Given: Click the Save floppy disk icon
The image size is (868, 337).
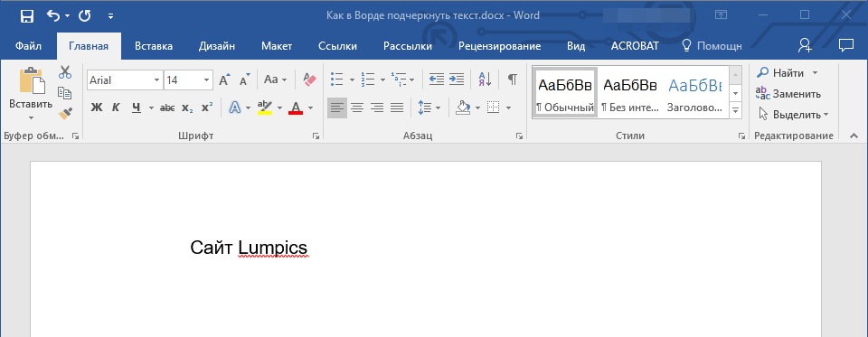Looking at the screenshot, I should pyautogui.click(x=26, y=16).
